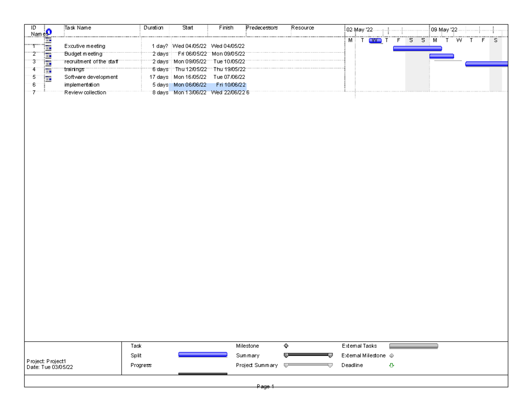The width and height of the screenshot is (532, 411).
Task: Select the Excutive meeting Gantt bar on Wednesday
Action: point(375,41)
